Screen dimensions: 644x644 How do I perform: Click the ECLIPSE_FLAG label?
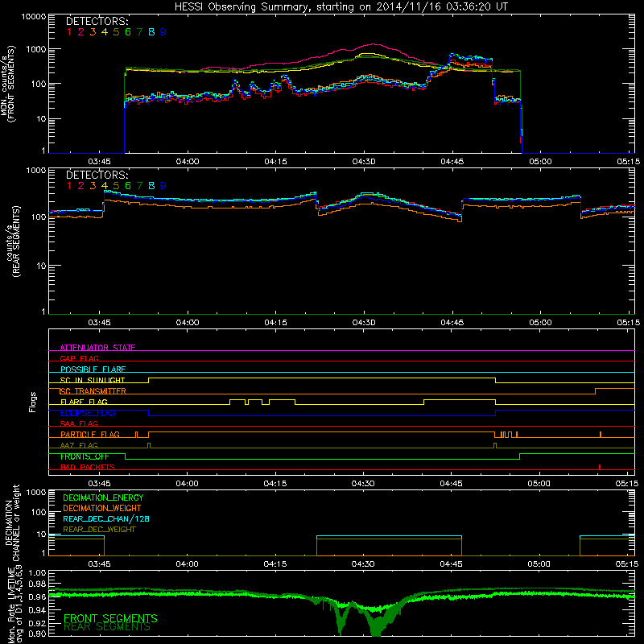point(88,413)
